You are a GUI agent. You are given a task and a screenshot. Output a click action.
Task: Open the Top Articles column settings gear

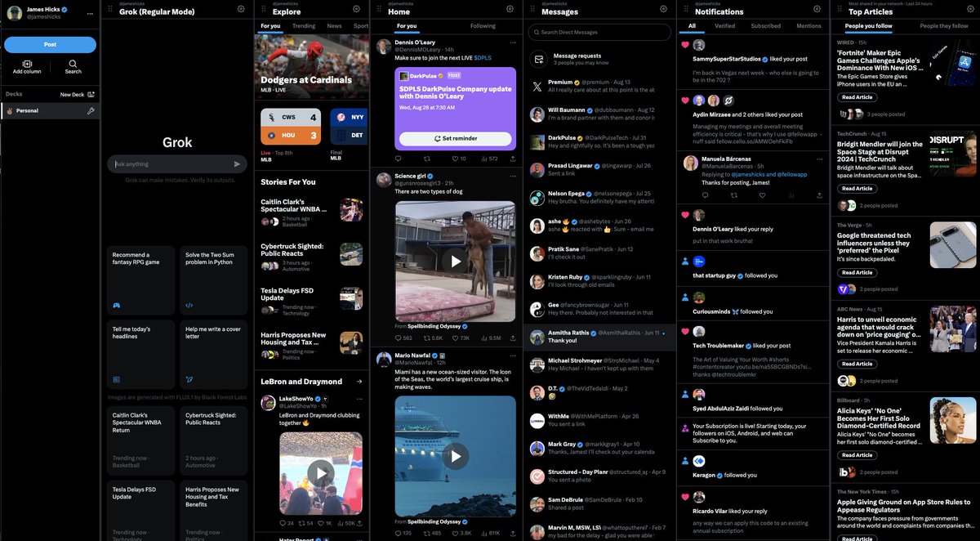971,9
